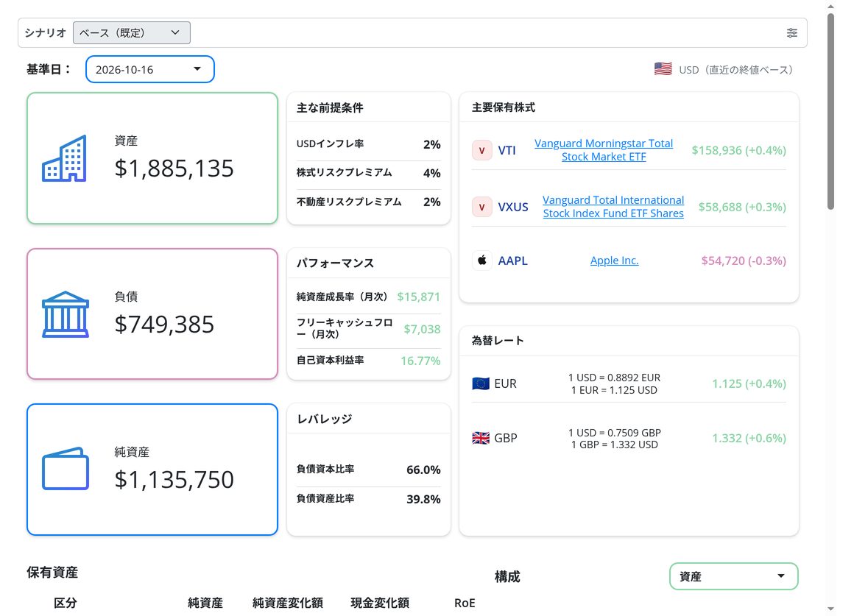
Task: Click the US flag currency icon
Action: [663, 69]
